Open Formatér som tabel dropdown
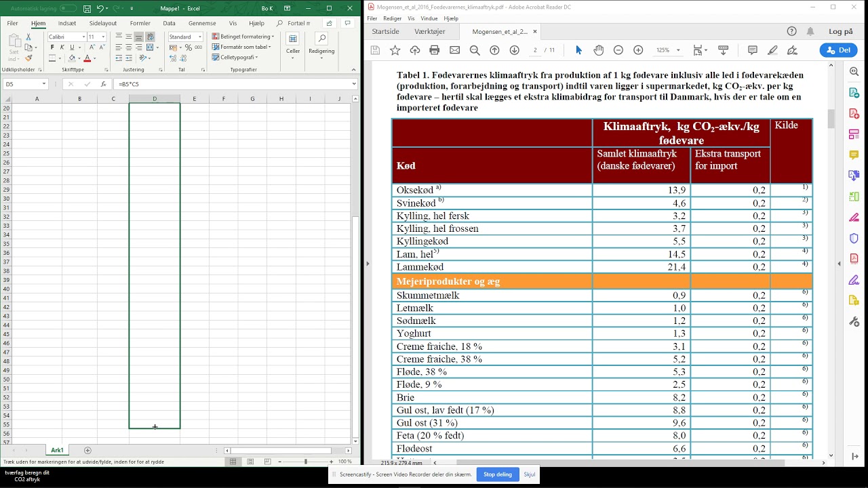This screenshot has width=868, height=488. (241, 47)
